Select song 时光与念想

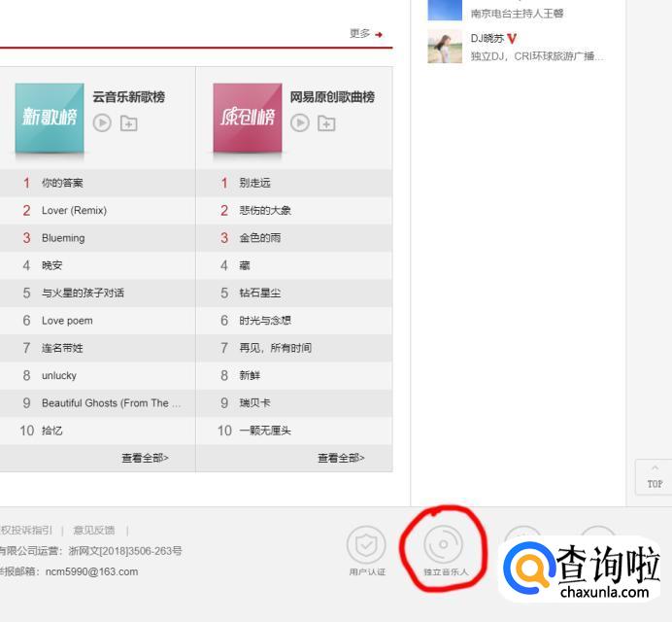[265, 321]
